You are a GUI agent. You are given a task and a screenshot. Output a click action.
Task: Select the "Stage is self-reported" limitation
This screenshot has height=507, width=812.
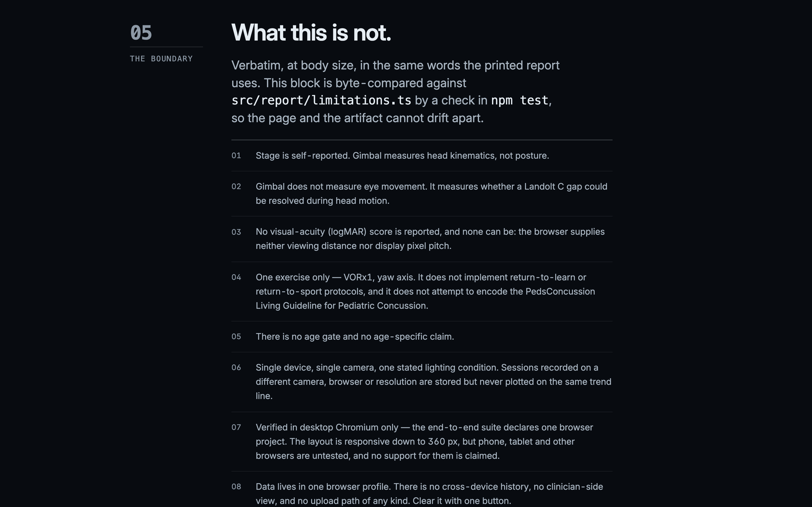(402, 156)
